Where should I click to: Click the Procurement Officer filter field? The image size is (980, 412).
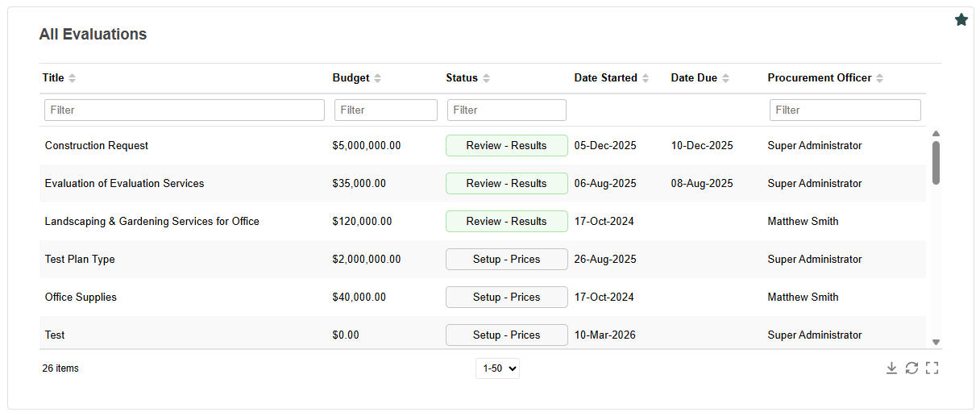pos(845,110)
